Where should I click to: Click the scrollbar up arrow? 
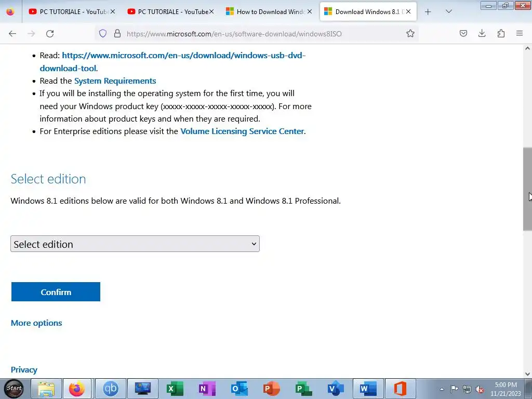(x=527, y=48)
